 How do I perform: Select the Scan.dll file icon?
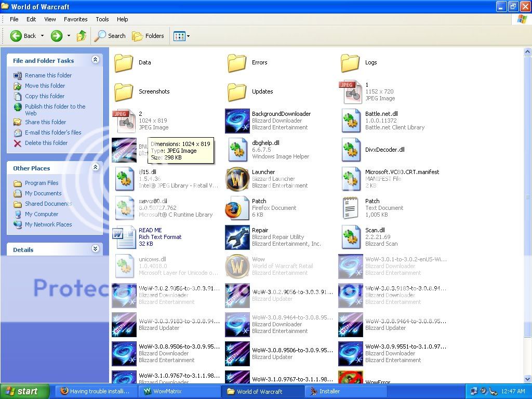pos(351,237)
